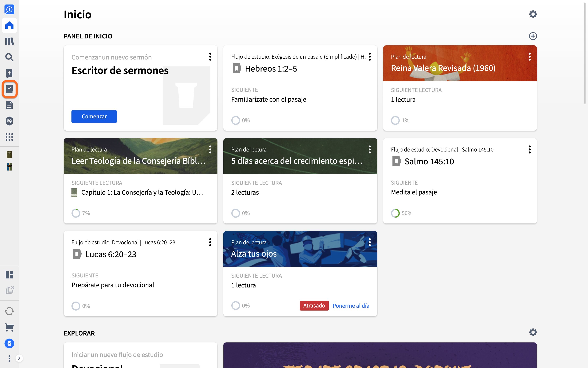This screenshot has width=588, height=368.
Task: Open the Logos search assistant icon
Action: [9, 9]
